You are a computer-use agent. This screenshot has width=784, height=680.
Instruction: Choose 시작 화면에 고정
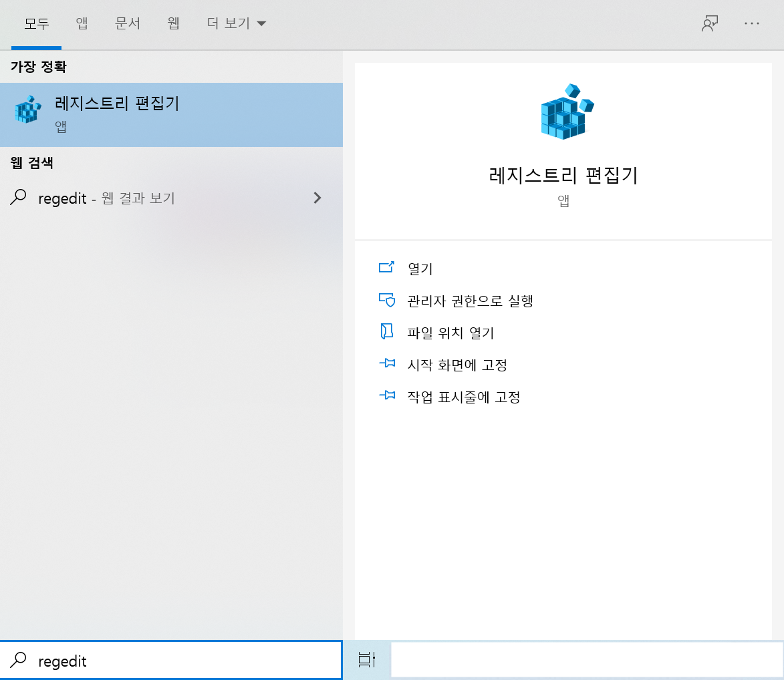point(457,365)
